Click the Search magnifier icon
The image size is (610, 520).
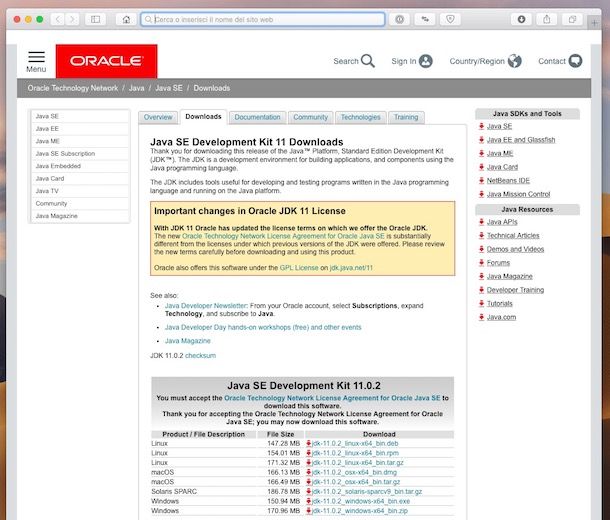pos(368,61)
